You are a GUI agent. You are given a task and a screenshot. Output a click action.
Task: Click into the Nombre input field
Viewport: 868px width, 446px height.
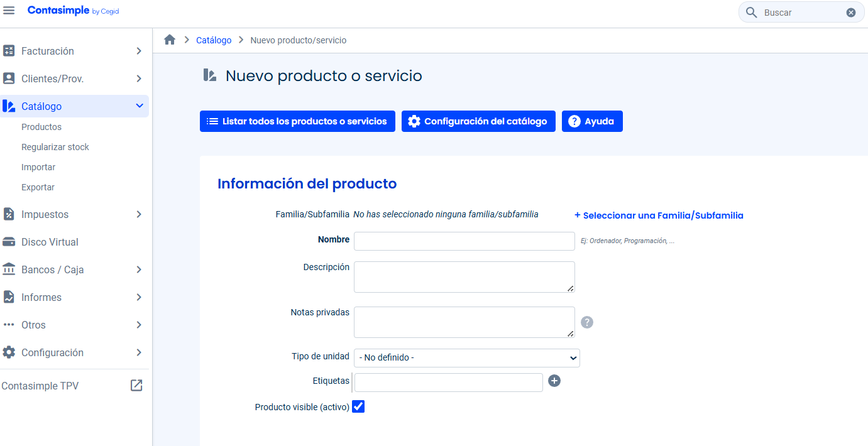click(464, 241)
